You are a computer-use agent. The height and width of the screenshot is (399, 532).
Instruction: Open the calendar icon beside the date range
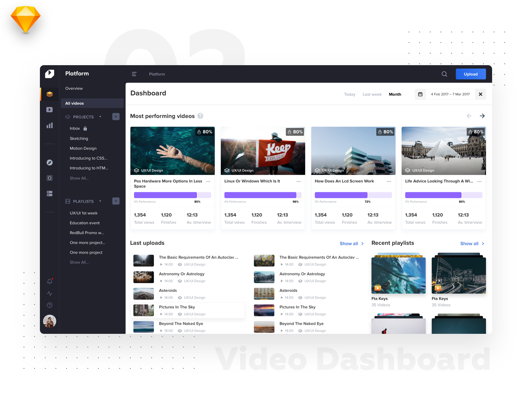420,94
